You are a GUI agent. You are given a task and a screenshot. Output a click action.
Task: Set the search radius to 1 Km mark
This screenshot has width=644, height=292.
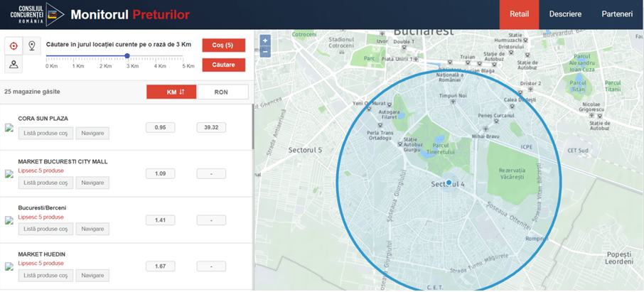click(78, 66)
